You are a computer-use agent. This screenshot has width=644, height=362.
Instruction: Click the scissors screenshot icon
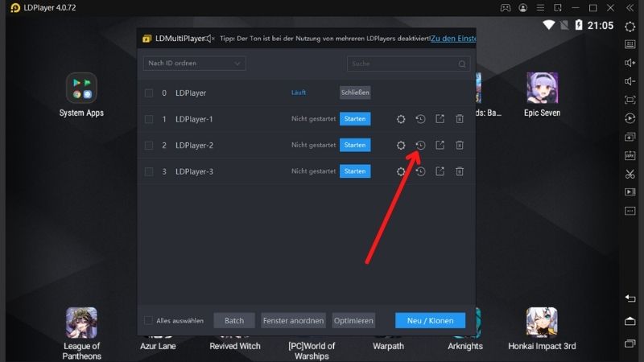(x=630, y=174)
